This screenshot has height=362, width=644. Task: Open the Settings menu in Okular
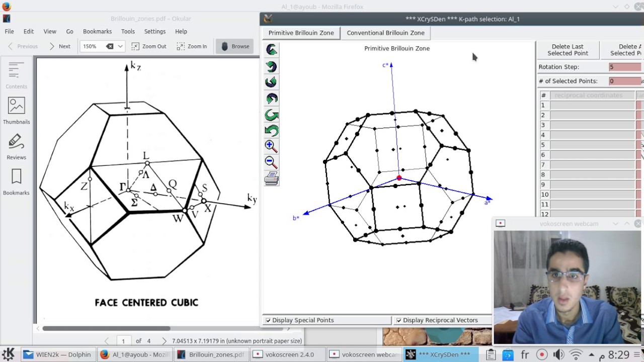pos(155,31)
